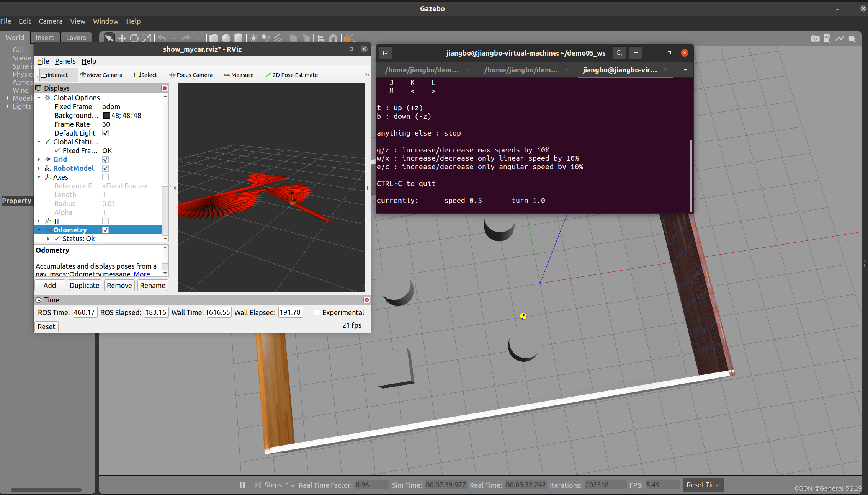Open the plot graph icon
Image resolution: width=868 pixels, height=495 pixels.
(x=840, y=38)
